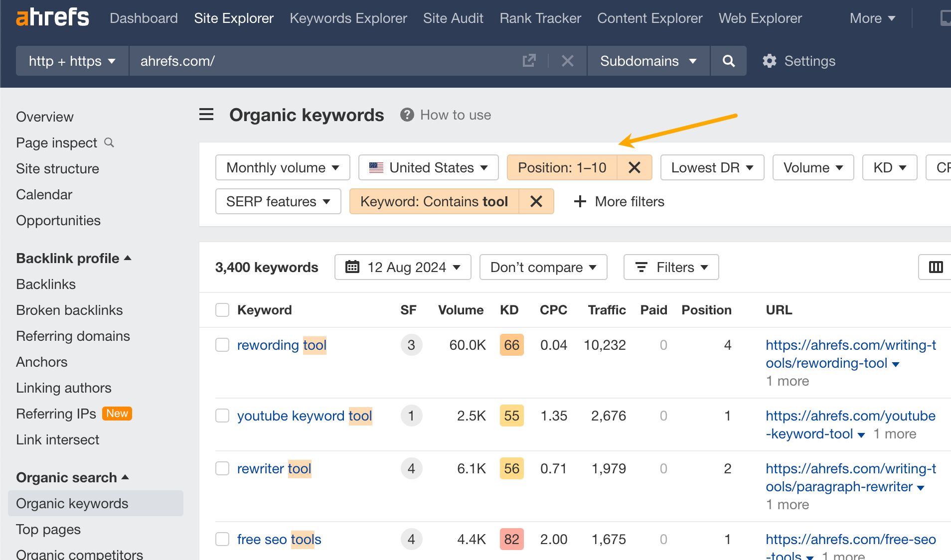Tick the free seo tools row checkbox
Image resolution: width=951 pixels, height=560 pixels.
click(222, 539)
